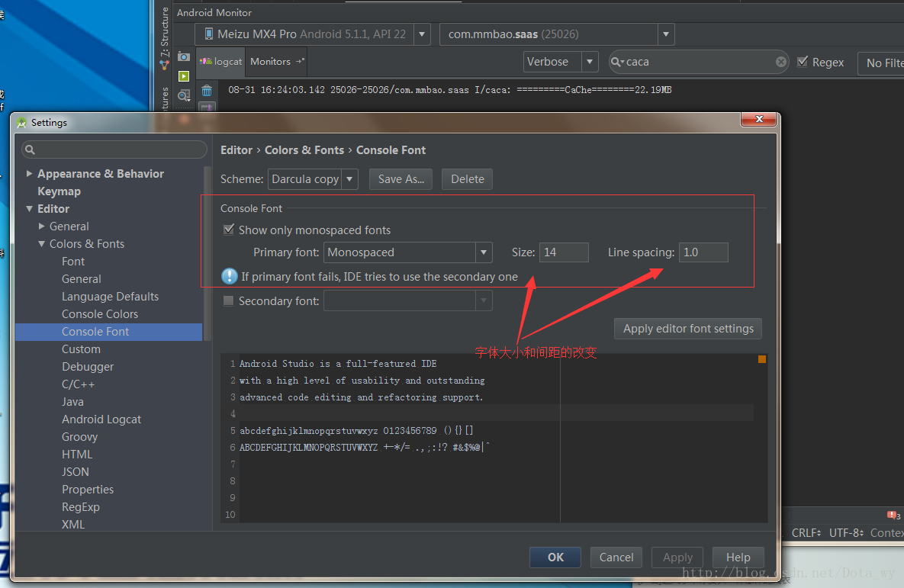Toggle the Regex checkbox in logcat
Image resolution: width=904 pixels, height=588 pixels.
point(802,62)
